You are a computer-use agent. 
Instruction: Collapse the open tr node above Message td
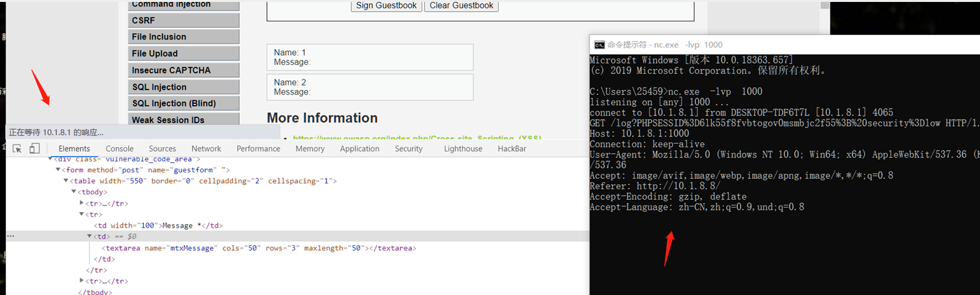tap(82, 214)
